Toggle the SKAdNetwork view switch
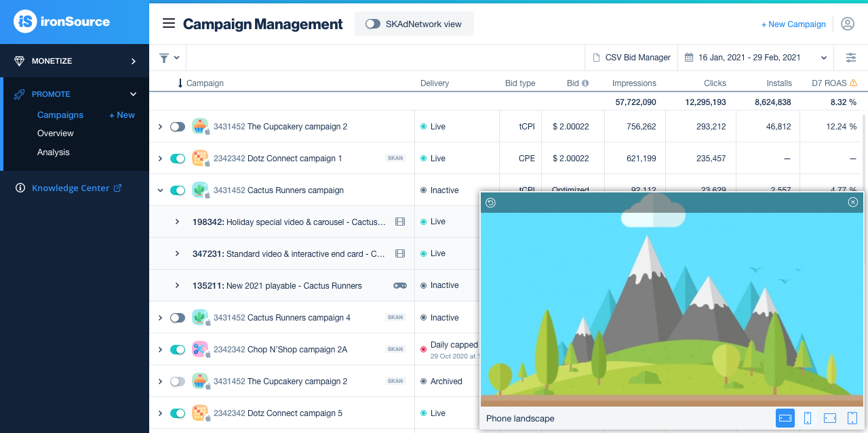The height and width of the screenshot is (433, 868). pyautogui.click(x=372, y=24)
